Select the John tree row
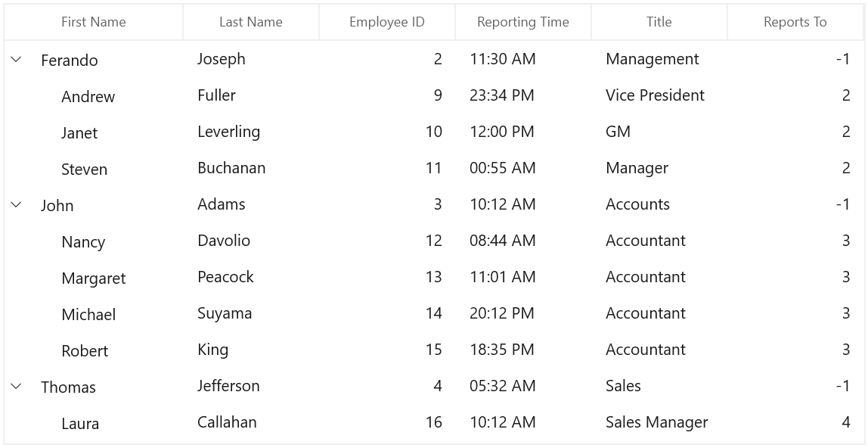The width and height of the screenshot is (868, 448). tap(434, 204)
